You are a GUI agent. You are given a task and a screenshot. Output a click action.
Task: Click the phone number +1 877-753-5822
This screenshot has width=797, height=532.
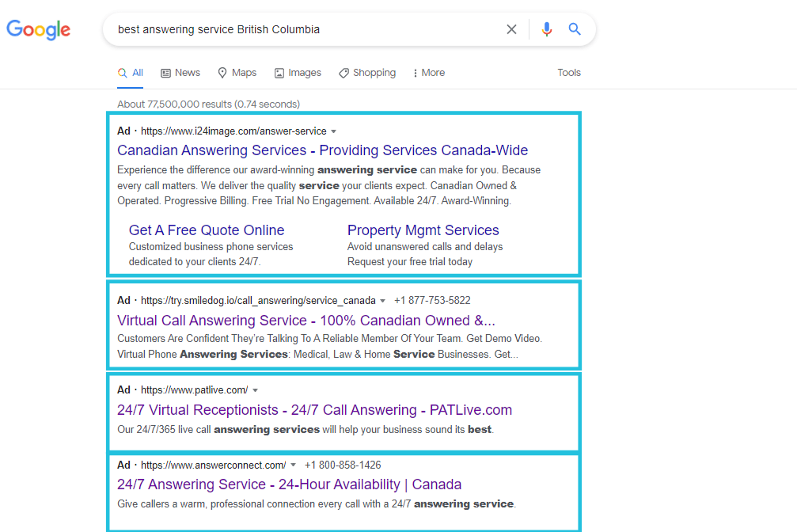432,301
